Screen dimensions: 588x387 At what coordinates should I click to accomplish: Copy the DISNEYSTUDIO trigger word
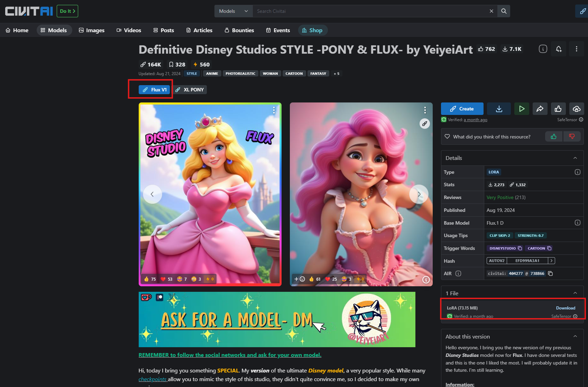(520, 248)
